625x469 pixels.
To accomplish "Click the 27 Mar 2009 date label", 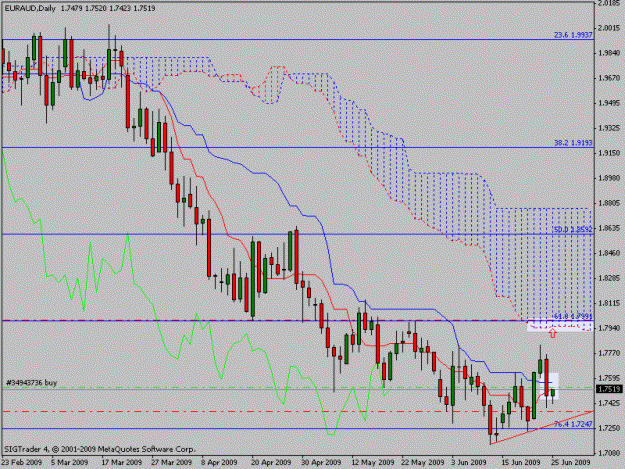I will pyautogui.click(x=172, y=463).
